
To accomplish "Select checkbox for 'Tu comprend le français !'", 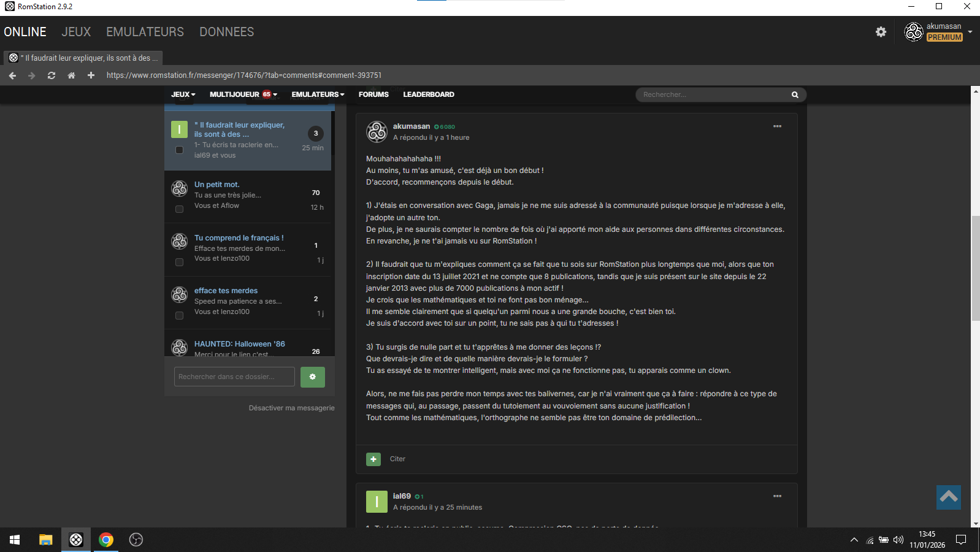I will [x=179, y=262].
